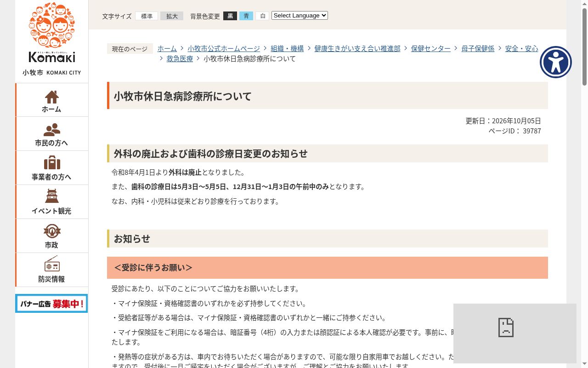The width and height of the screenshot is (588, 368).
Task: Open 母子保健係 breadcrumb link
Action: click(x=478, y=48)
